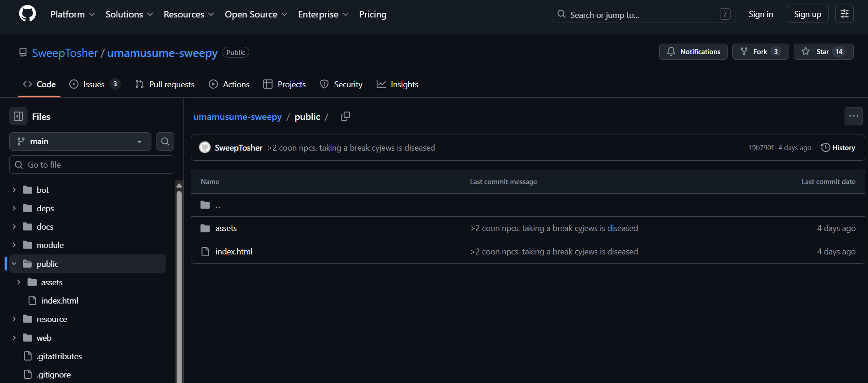
Task: Expand the docs folder chevron
Action: pos(14,226)
